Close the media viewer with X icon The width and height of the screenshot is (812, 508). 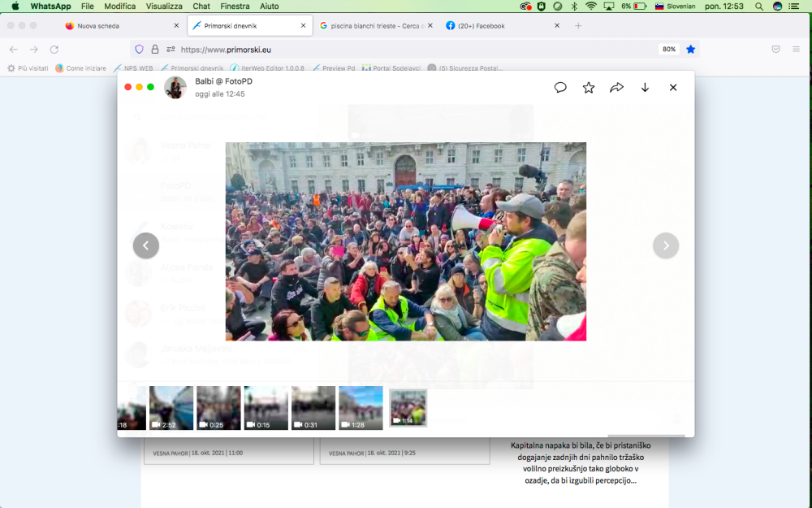[673, 88]
